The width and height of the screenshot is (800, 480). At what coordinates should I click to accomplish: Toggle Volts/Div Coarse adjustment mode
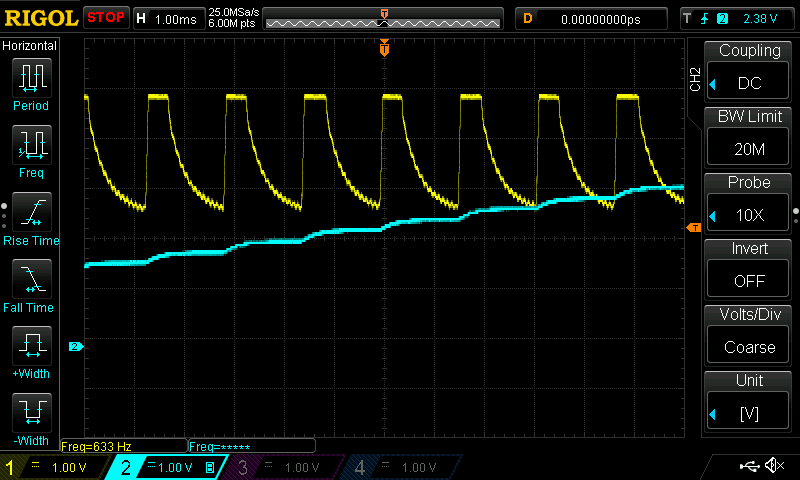748,335
